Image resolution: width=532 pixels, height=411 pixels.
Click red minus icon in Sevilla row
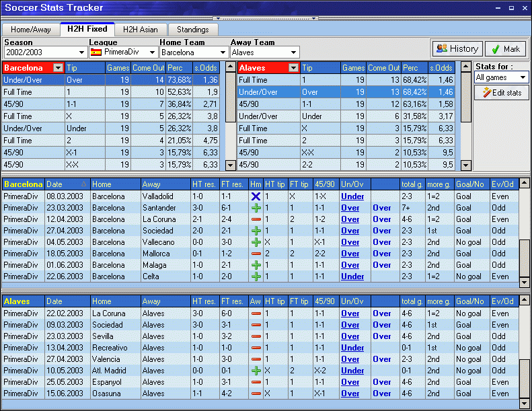point(256,336)
